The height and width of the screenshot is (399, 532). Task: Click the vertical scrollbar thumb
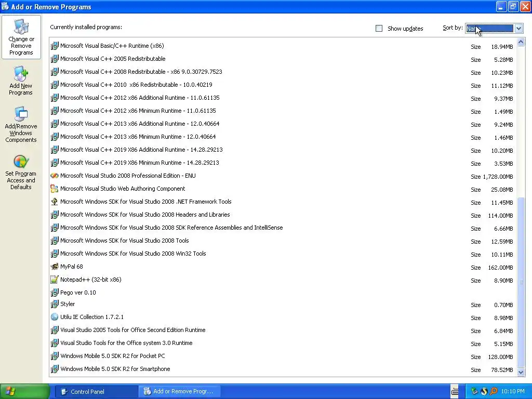(x=521, y=282)
